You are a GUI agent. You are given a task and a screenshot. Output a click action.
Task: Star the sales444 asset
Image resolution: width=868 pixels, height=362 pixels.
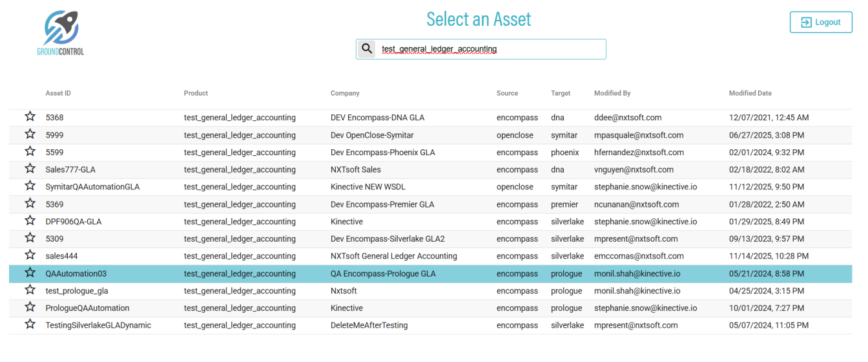point(30,255)
